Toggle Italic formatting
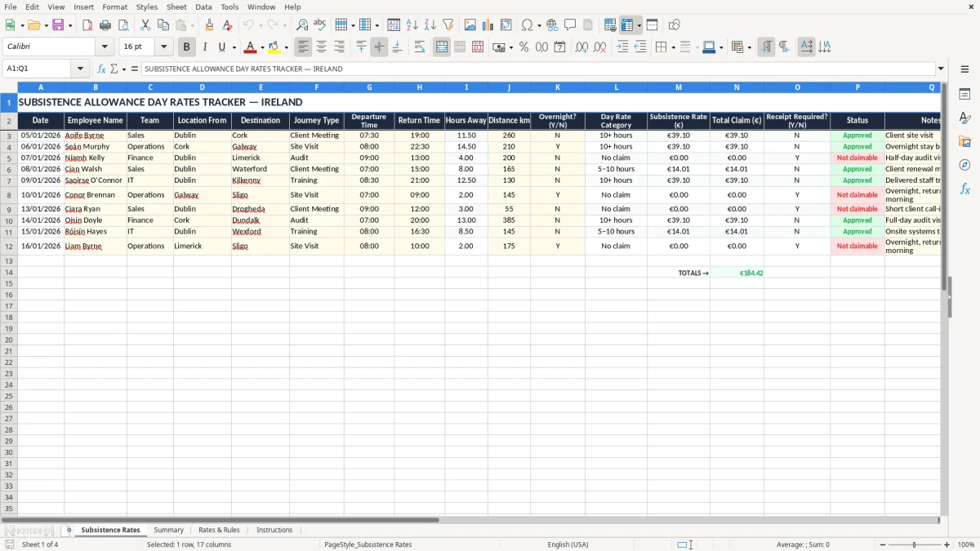 click(205, 47)
